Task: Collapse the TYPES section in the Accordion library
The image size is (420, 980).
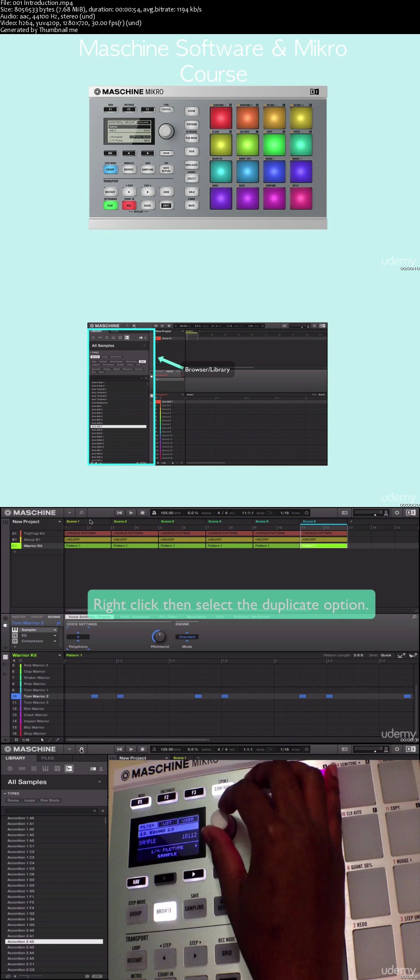Action: (11, 794)
